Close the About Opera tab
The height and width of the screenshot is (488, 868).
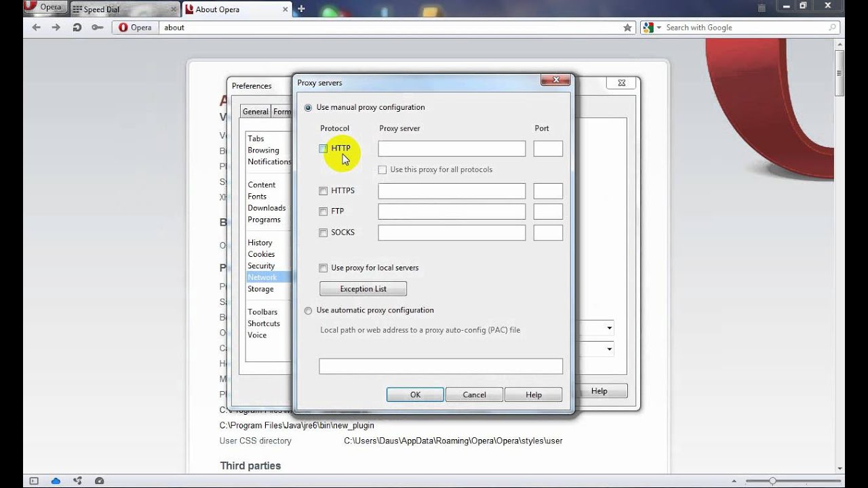coord(287,9)
